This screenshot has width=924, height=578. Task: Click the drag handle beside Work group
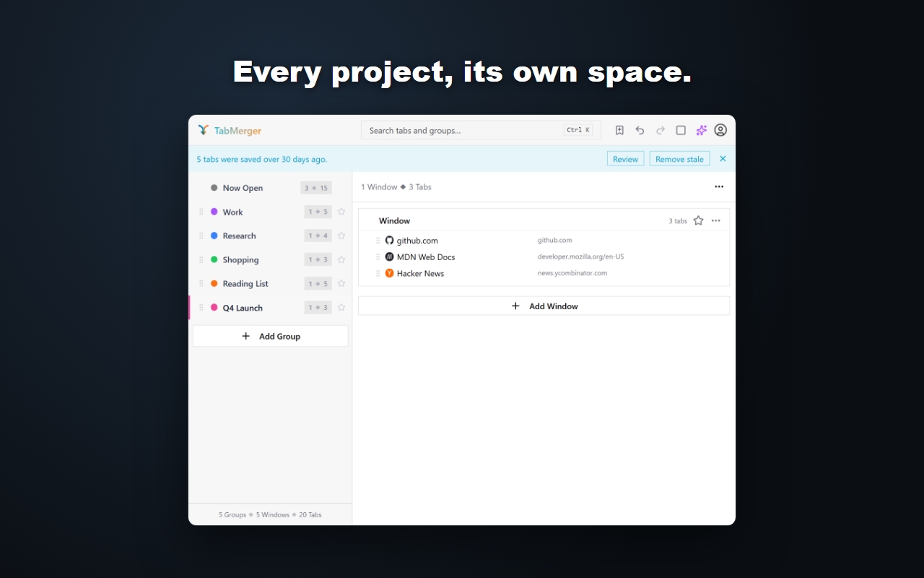[x=201, y=212]
